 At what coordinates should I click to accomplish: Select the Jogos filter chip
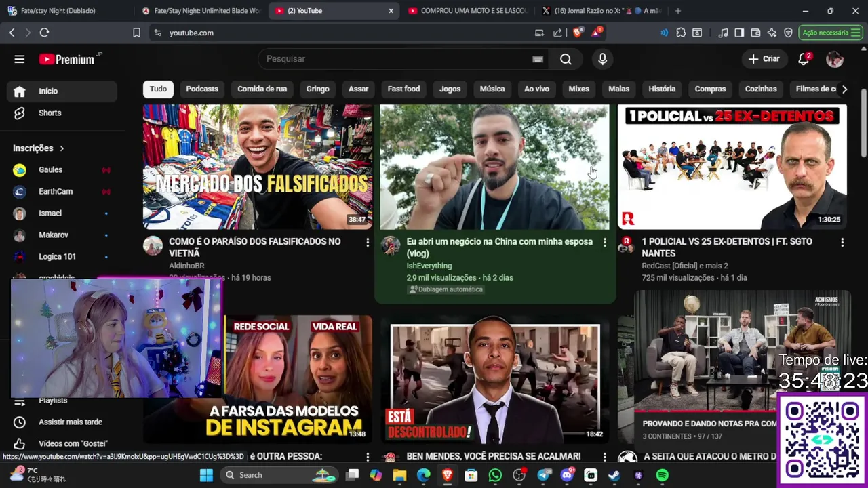pos(450,89)
